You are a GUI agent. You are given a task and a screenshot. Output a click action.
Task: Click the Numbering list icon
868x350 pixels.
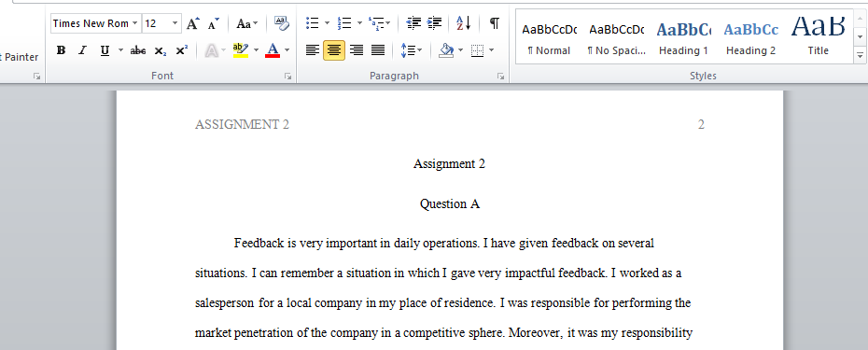pyautogui.click(x=345, y=23)
